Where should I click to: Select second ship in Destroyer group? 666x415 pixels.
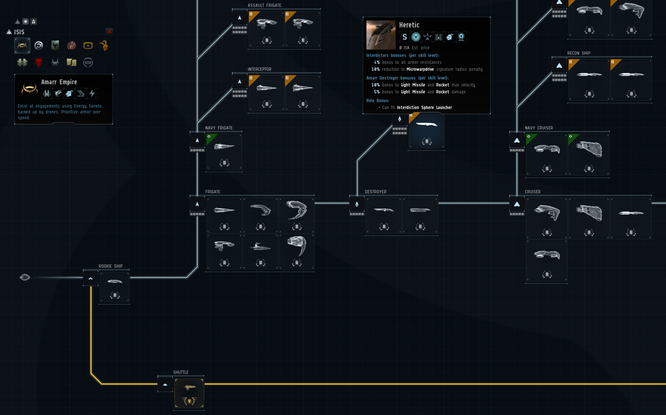(x=420, y=215)
